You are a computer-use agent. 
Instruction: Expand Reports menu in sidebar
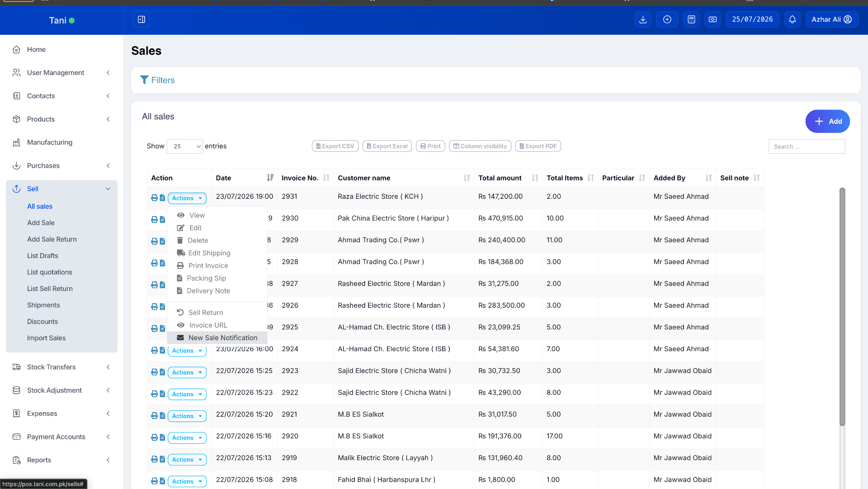[62, 460]
